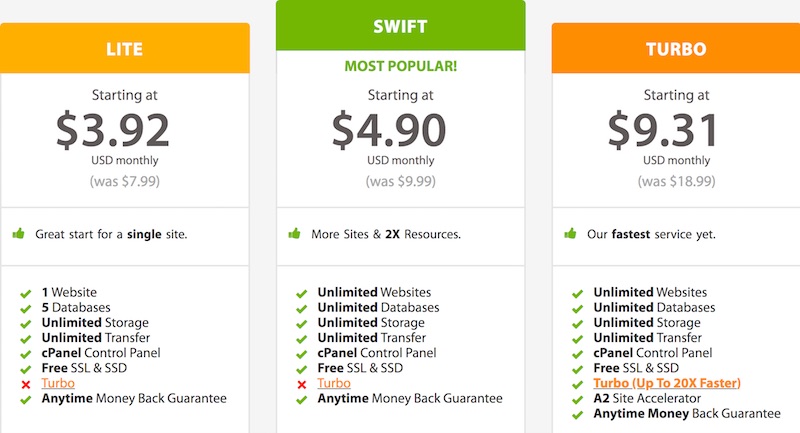The width and height of the screenshot is (800, 433).
Task: Click the MOST POPULAR! label
Action: click(x=401, y=66)
